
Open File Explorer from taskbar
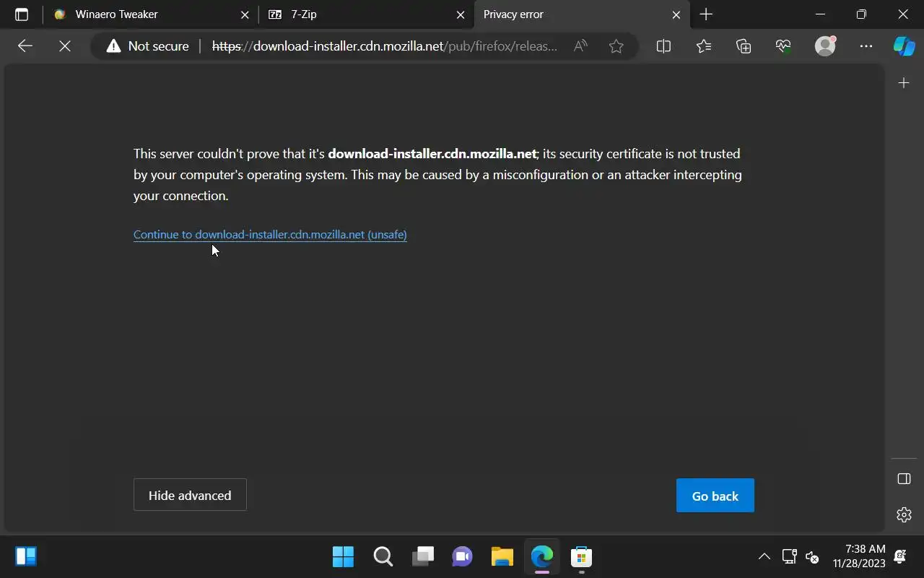point(502,556)
